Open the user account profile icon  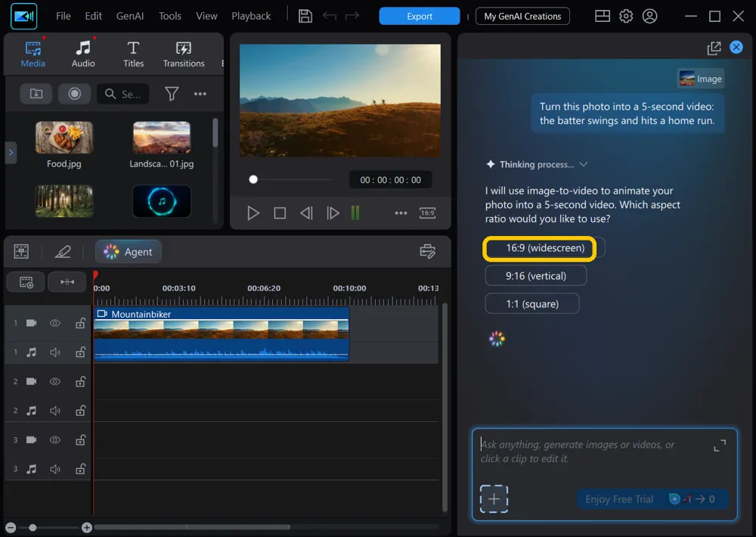coord(649,16)
